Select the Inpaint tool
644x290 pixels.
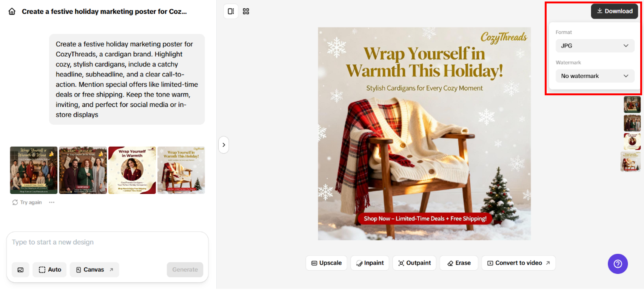[x=370, y=263]
